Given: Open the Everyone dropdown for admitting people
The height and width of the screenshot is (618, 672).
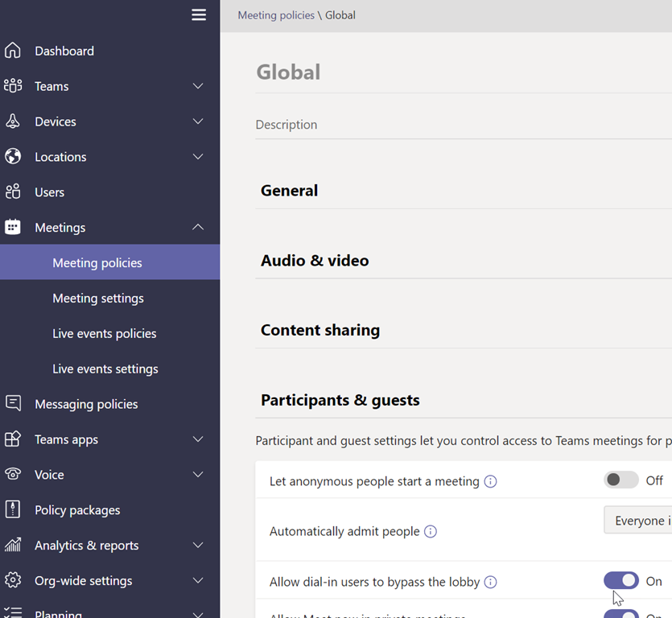Looking at the screenshot, I should [x=644, y=520].
